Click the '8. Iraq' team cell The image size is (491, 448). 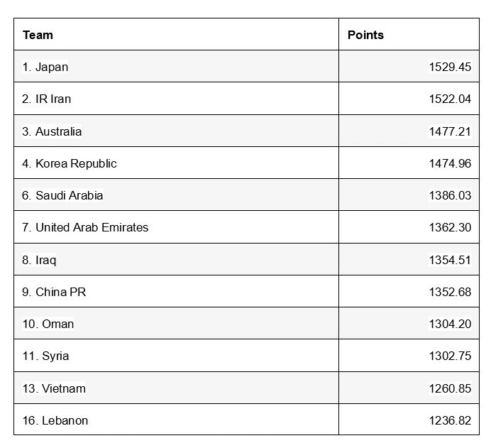click(x=39, y=260)
